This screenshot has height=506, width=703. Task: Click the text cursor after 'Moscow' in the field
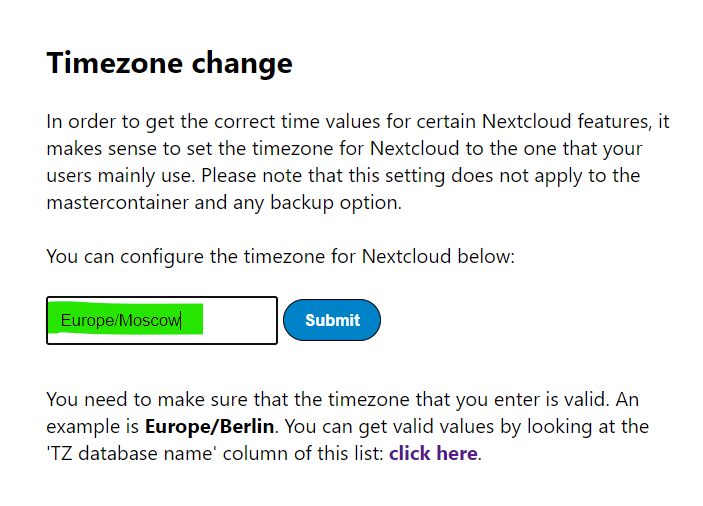182,321
